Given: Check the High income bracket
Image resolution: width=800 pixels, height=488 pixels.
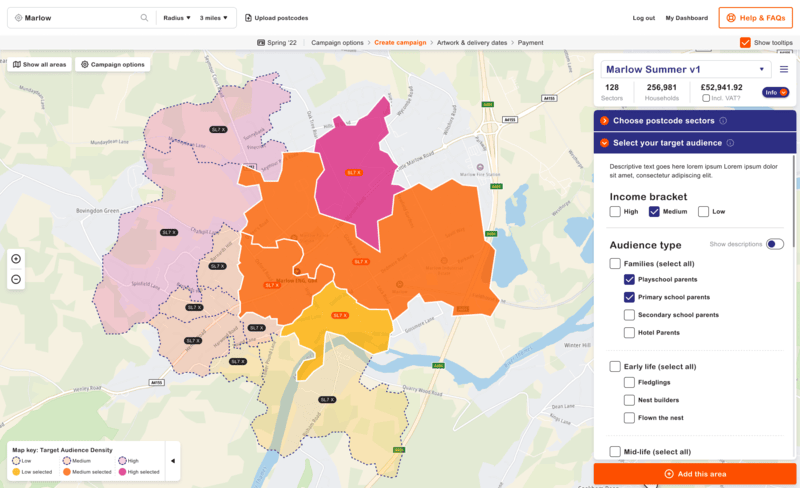Looking at the screenshot, I should pyautogui.click(x=615, y=211).
